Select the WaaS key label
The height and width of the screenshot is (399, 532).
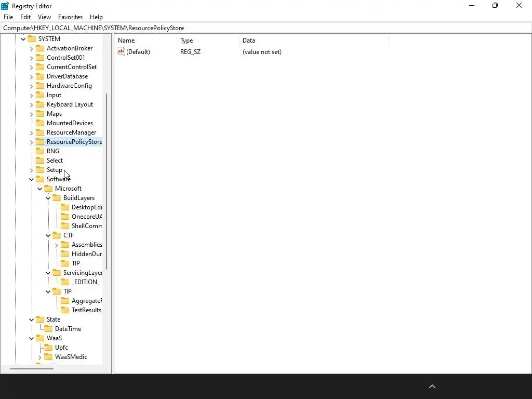(x=54, y=338)
